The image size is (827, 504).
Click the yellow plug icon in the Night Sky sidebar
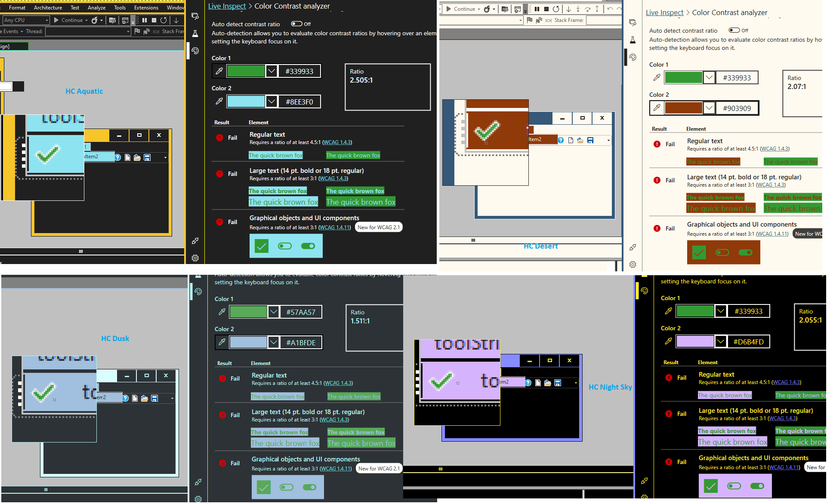[644, 481]
